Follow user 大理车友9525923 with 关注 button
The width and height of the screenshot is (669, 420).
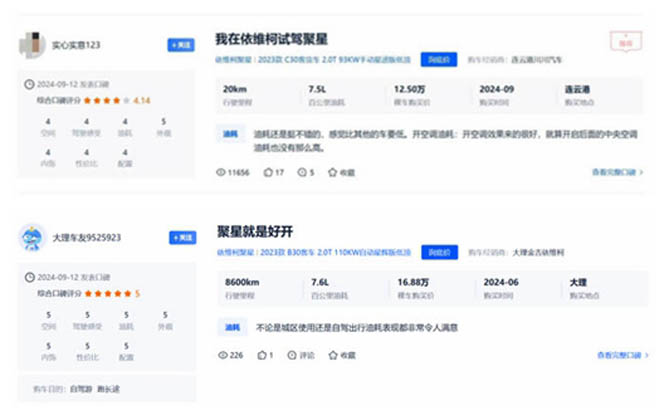pyautogui.click(x=181, y=237)
